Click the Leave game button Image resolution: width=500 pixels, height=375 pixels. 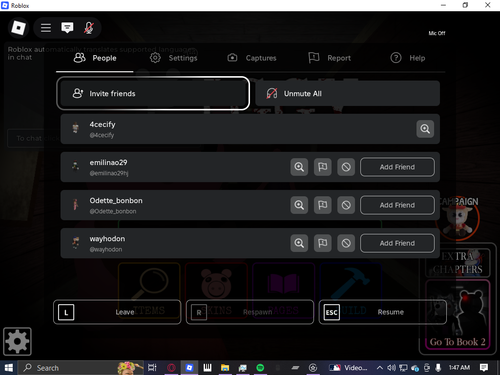pos(117,312)
